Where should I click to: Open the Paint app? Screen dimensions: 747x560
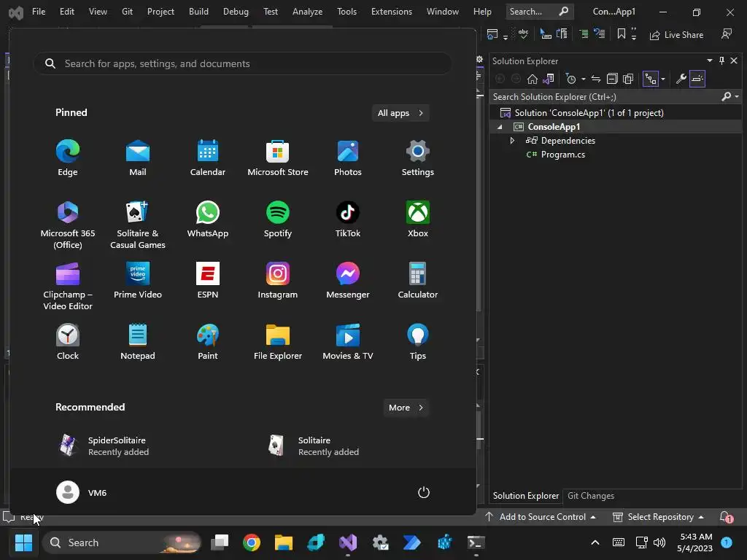pos(208,342)
